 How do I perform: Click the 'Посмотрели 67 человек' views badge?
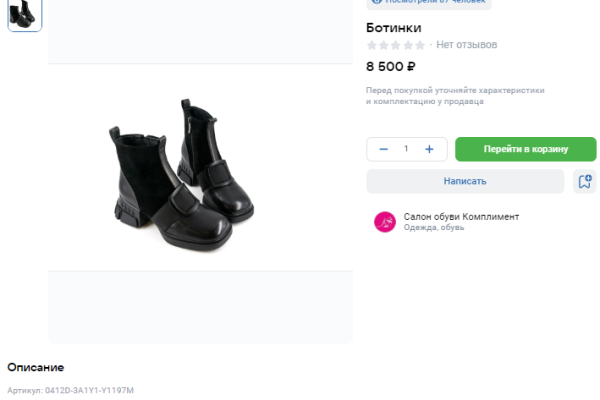(430, 3)
